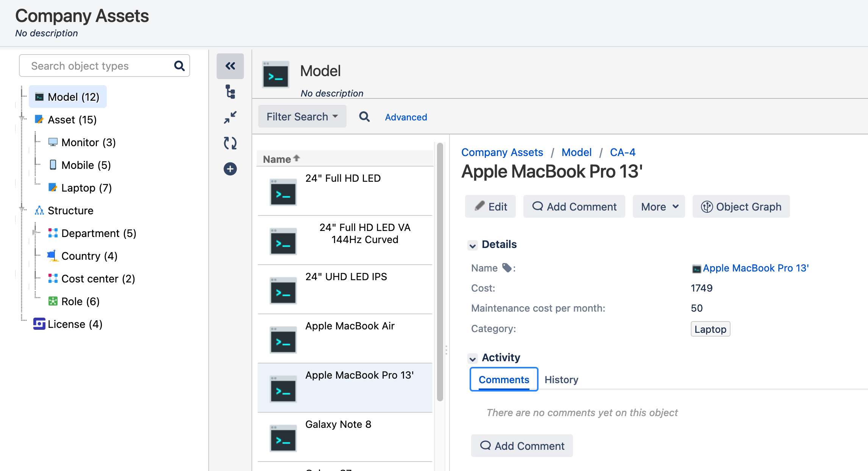Click the label tag icon next to Name
Viewport: 868px width, 471px height.
(x=507, y=268)
